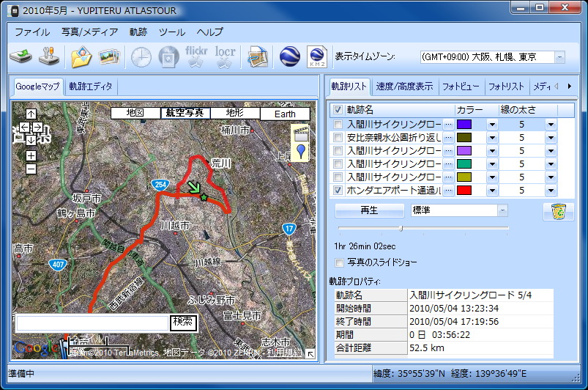The image size is (588, 390).
Task: Open color dropdown for the green track
Action: pos(492,163)
